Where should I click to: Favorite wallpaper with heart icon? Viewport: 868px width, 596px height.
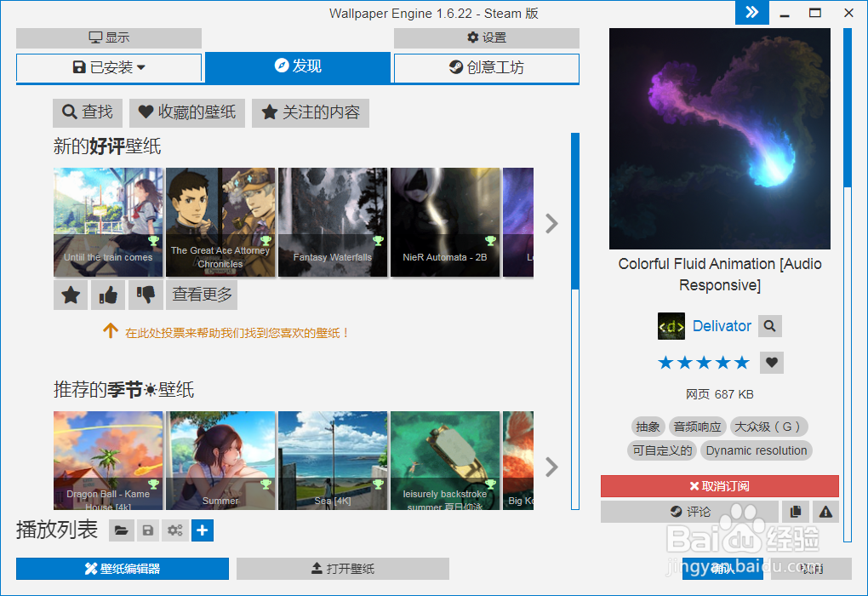tap(772, 363)
